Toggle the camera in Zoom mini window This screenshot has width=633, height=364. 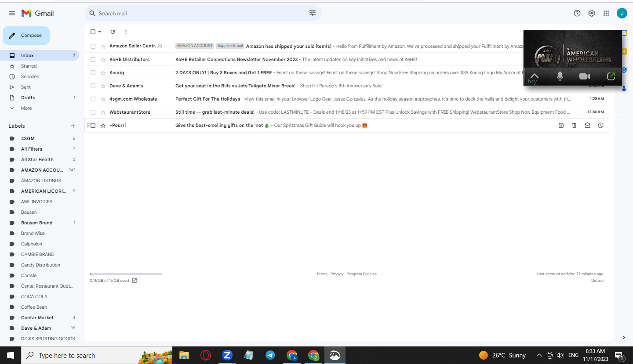(585, 76)
